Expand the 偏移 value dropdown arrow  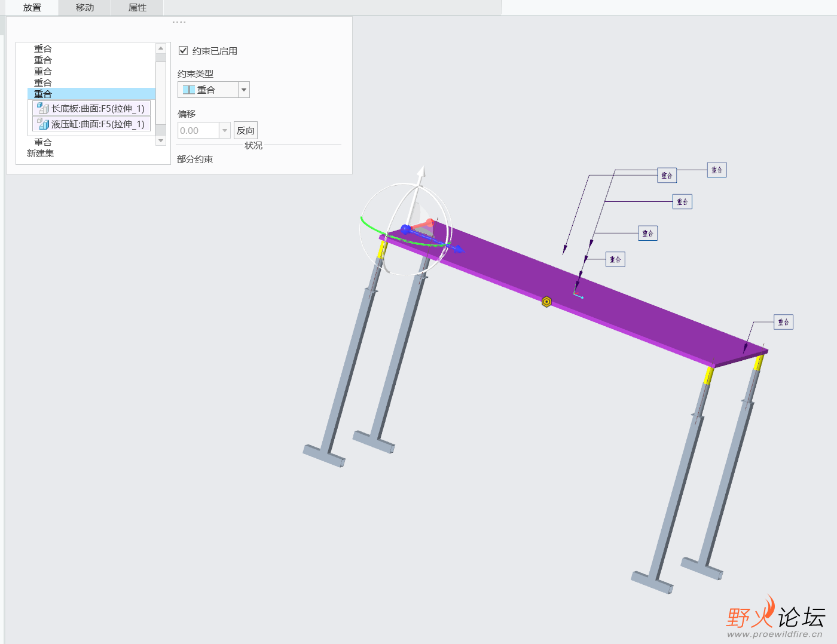point(225,130)
